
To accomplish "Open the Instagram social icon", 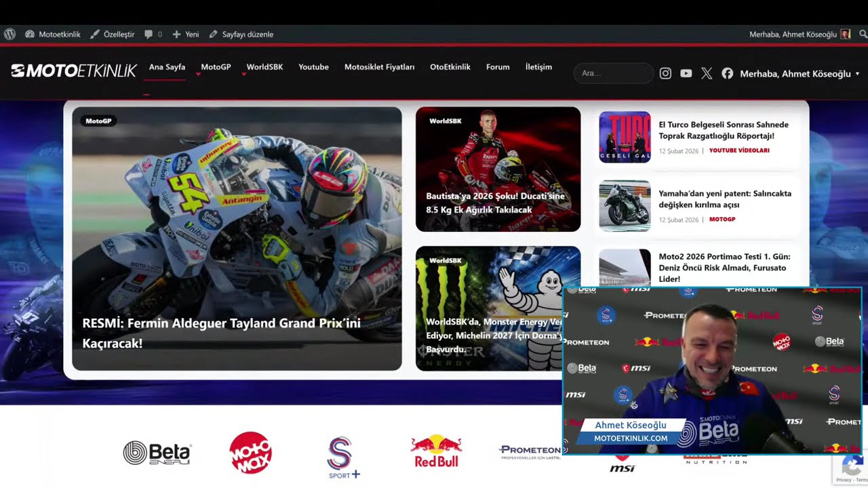I will pyautogui.click(x=665, y=73).
